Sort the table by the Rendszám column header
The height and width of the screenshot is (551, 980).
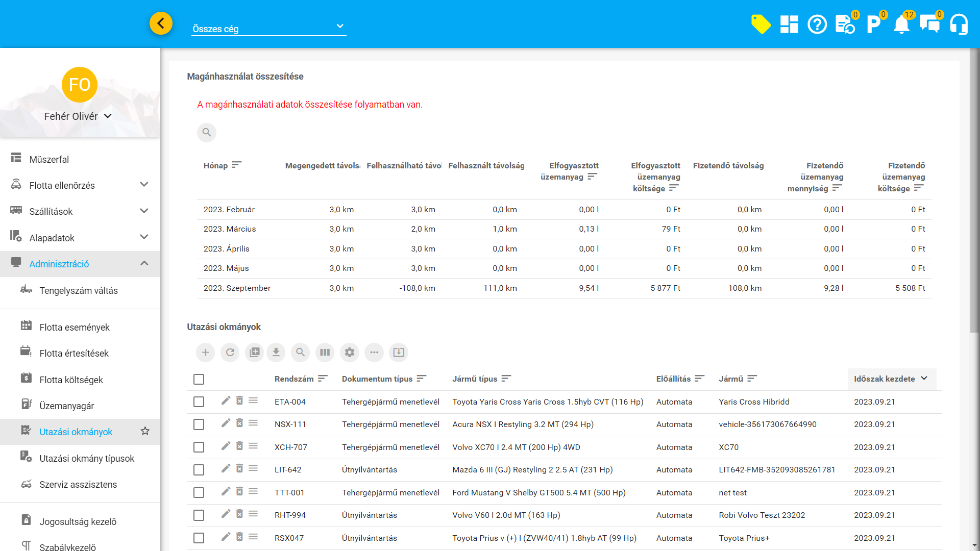click(x=294, y=379)
